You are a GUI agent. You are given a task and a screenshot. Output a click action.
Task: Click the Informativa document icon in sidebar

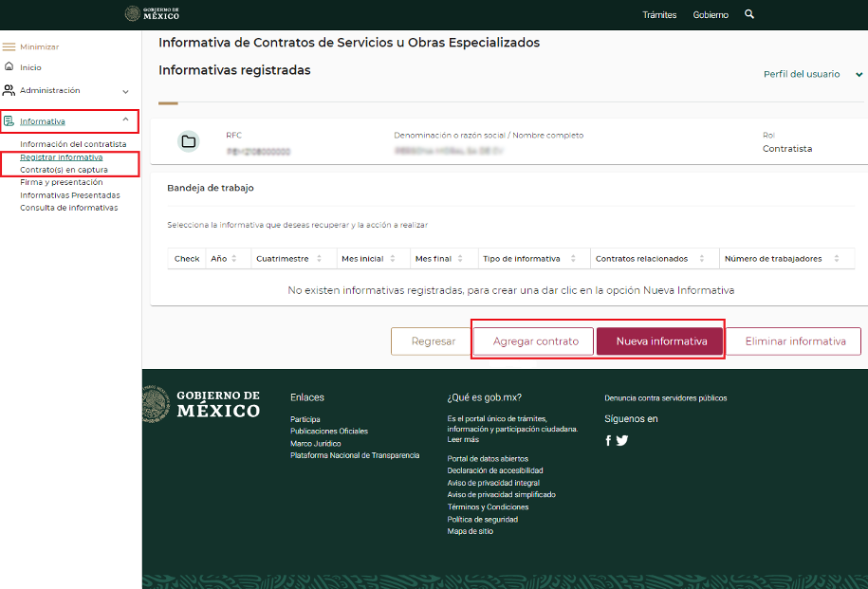9,121
